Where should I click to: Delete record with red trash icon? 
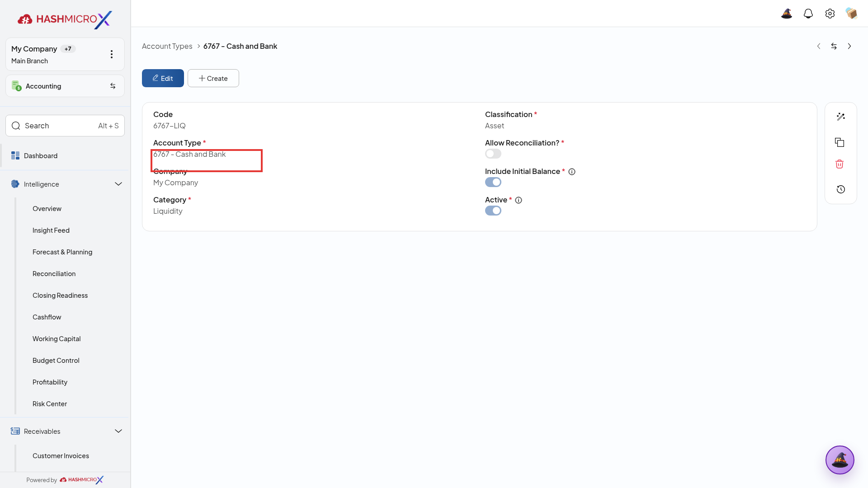click(x=840, y=164)
